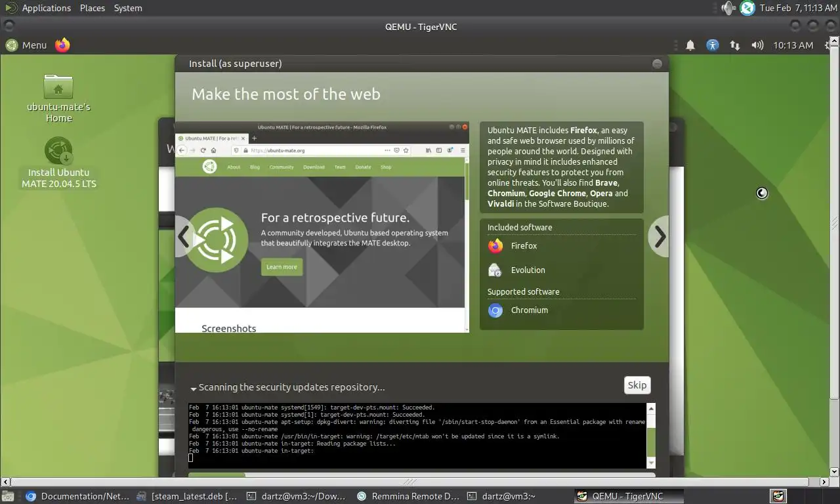Image resolution: width=840 pixels, height=504 pixels.
Task: Click the Remmina tray icon in host panel
Action: pos(747,8)
